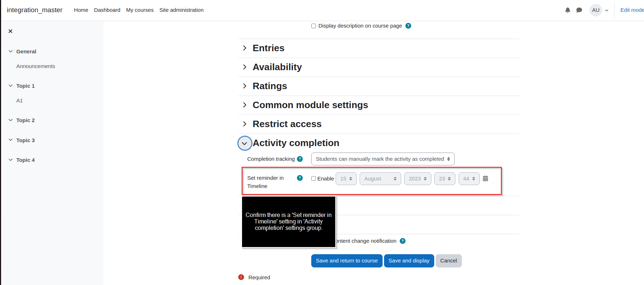Open the AU user avatar menu
The width and height of the screenshot is (644, 285).
[x=599, y=10]
